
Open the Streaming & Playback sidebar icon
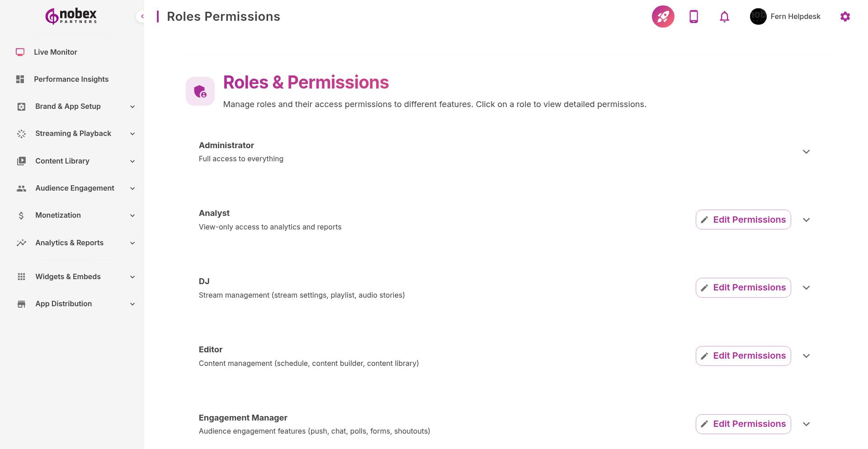tap(21, 133)
